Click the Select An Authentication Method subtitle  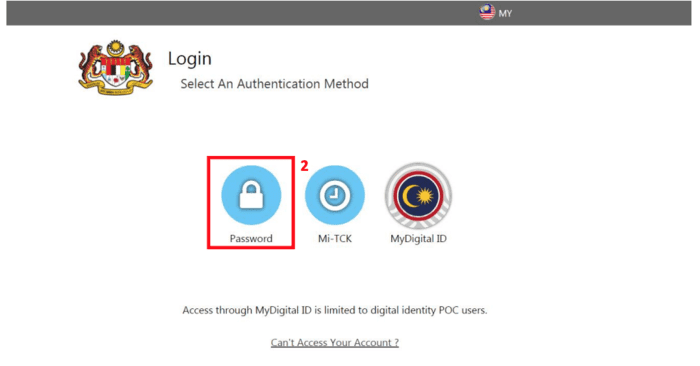pos(275,84)
